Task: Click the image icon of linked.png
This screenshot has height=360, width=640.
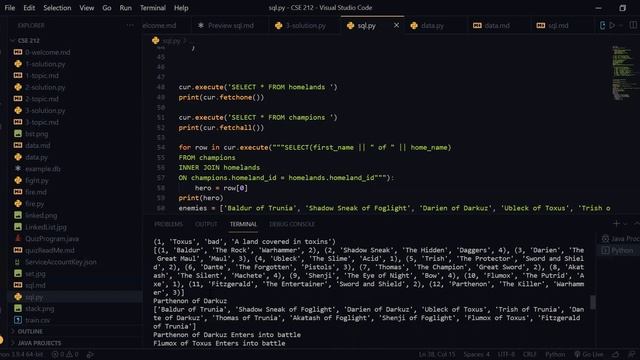Action: coord(18,215)
